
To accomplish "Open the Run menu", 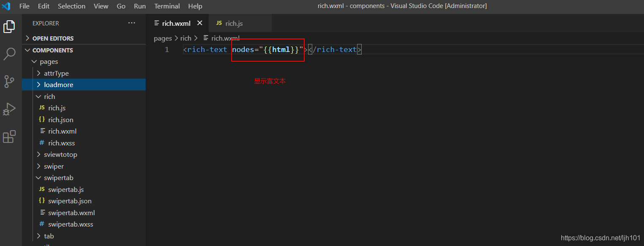I will click(x=140, y=6).
